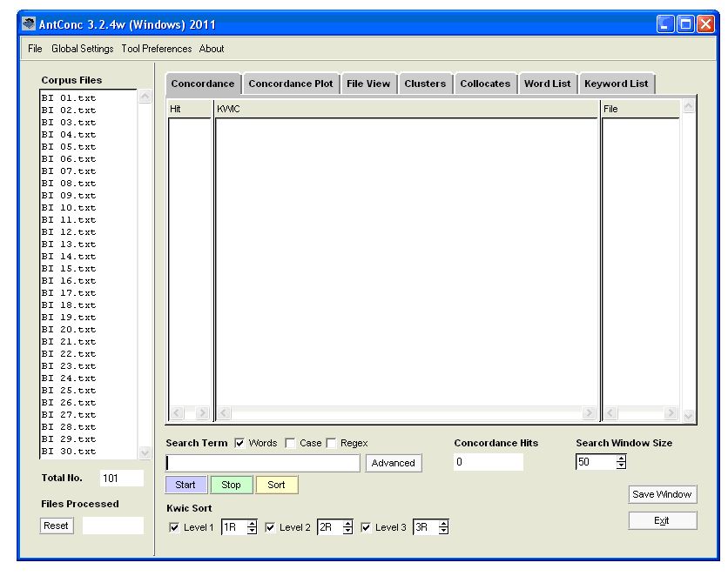
Task: Increase the Level 1 sort position
Action: coord(252,524)
